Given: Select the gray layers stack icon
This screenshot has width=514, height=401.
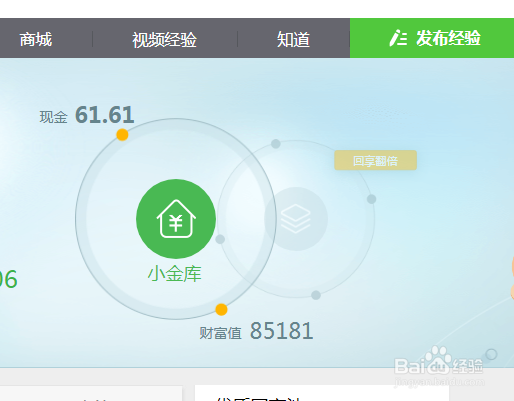Looking at the screenshot, I should (x=296, y=219).
